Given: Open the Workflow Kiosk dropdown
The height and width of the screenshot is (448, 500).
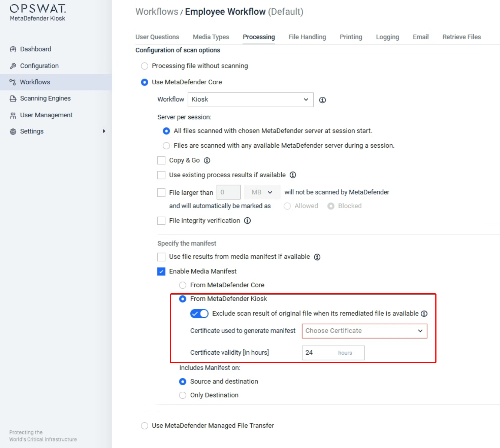Looking at the screenshot, I should coord(250,100).
